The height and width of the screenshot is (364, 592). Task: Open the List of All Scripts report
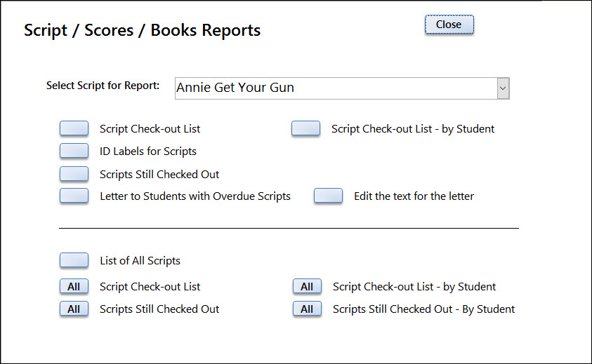(74, 260)
